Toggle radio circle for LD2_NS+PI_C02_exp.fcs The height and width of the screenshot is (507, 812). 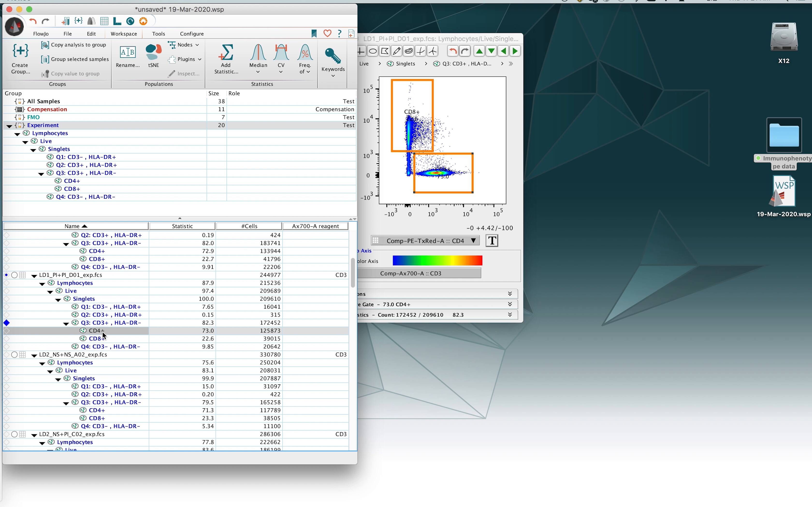tap(14, 434)
